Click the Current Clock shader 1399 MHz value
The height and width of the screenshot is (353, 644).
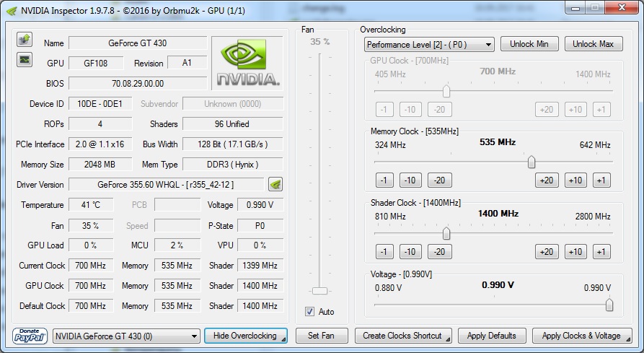tap(260, 266)
